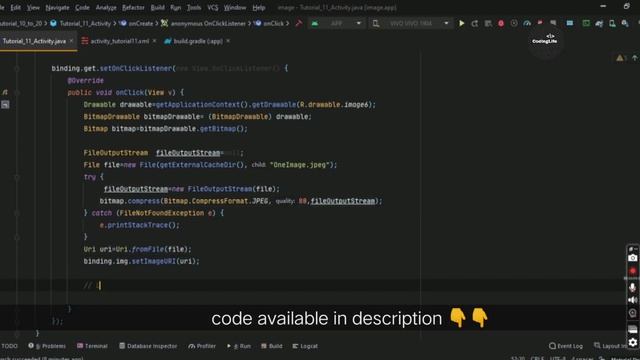Image resolution: width=640 pixels, height=360 pixels.
Task: Click the webcam icon in recorder overlay
Action: click(x=633, y=313)
